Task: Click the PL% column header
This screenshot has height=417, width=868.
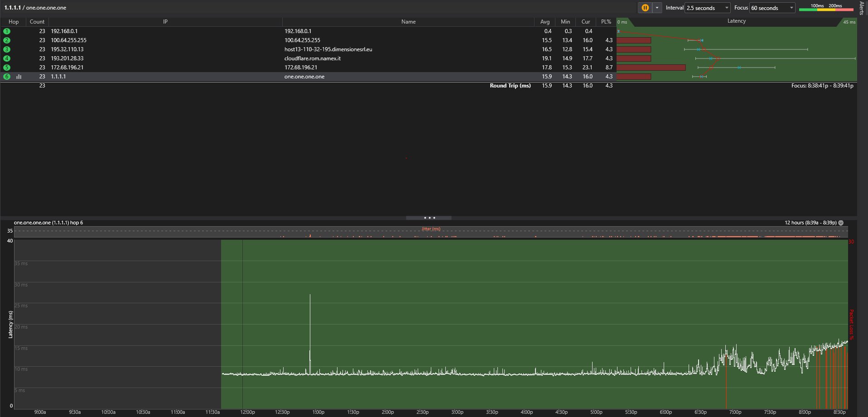Action: pyautogui.click(x=606, y=22)
